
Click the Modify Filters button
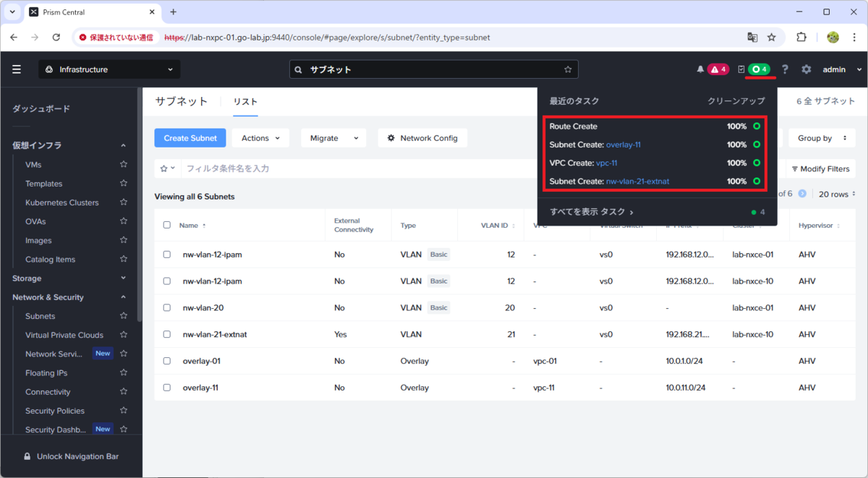pyautogui.click(x=820, y=168)
